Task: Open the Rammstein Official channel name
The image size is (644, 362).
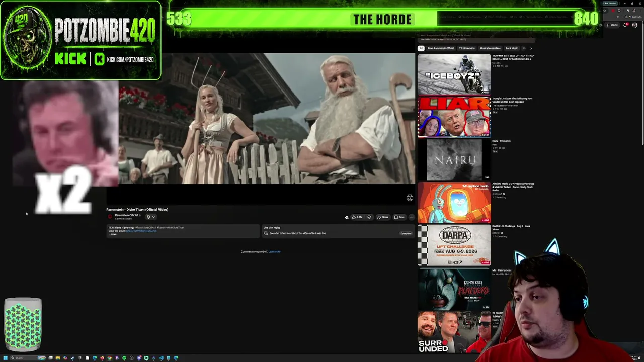Action: pos(127,215)
